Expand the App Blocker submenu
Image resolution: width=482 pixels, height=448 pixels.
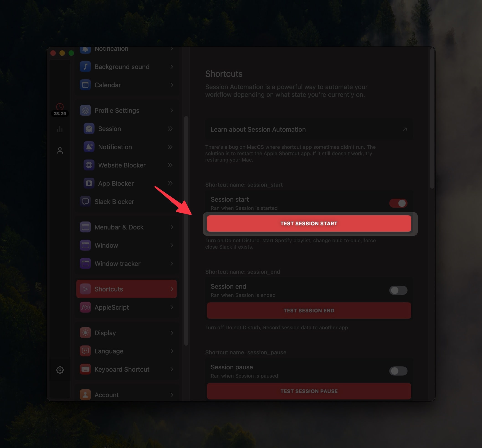170,183
